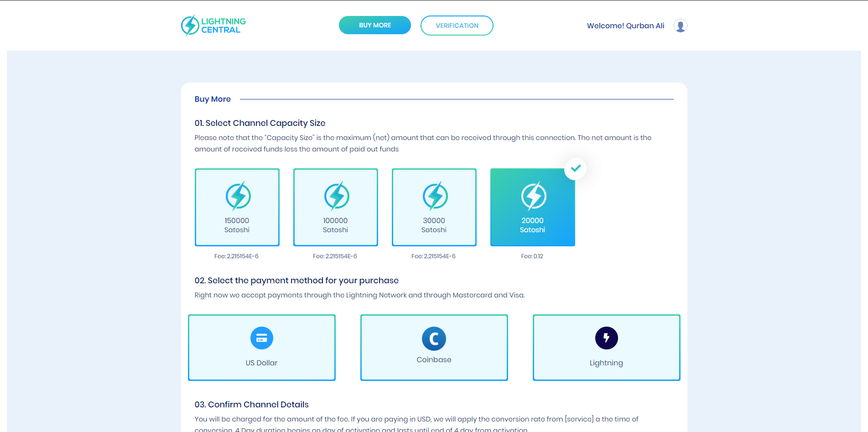The height and width of the screenshot is (432, 868).
Task: Click the 150000 Satoshi lightning bolt icon
Action: (x=238, y=196)
